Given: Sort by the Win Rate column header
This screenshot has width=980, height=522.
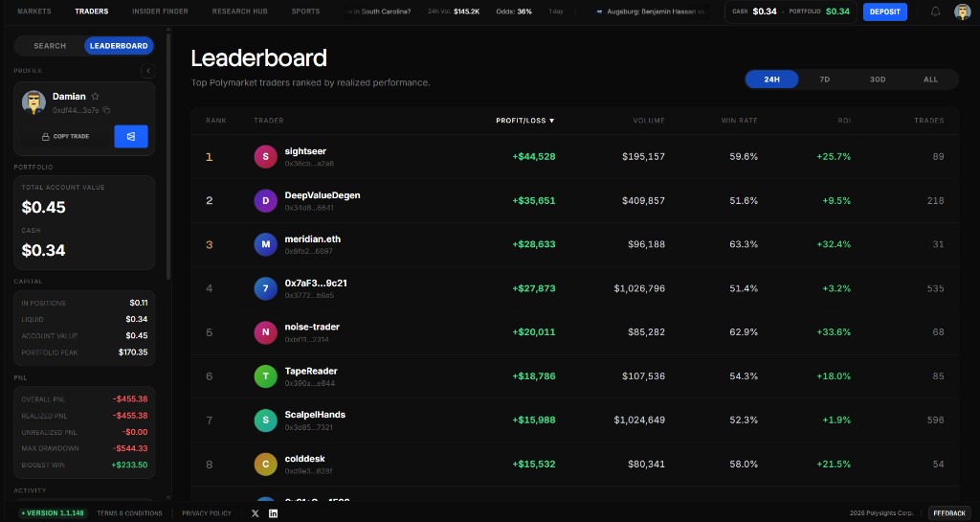Looking at the screenshot, I should coord(740,121).
